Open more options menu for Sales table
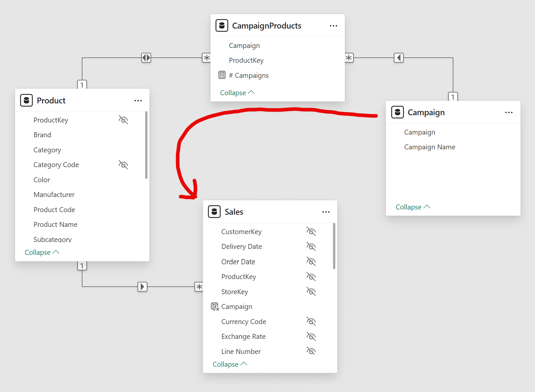The image size is (535, 392). (325, 212)
